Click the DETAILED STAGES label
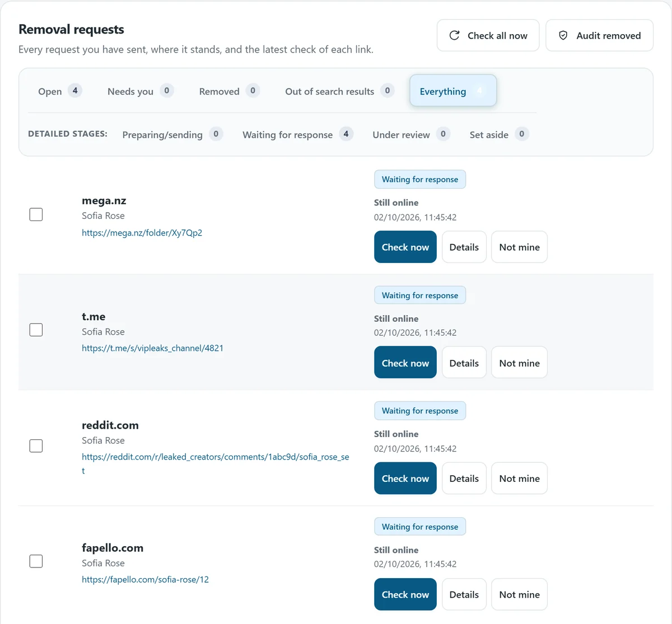672x624 pixels. pos(68,134)
